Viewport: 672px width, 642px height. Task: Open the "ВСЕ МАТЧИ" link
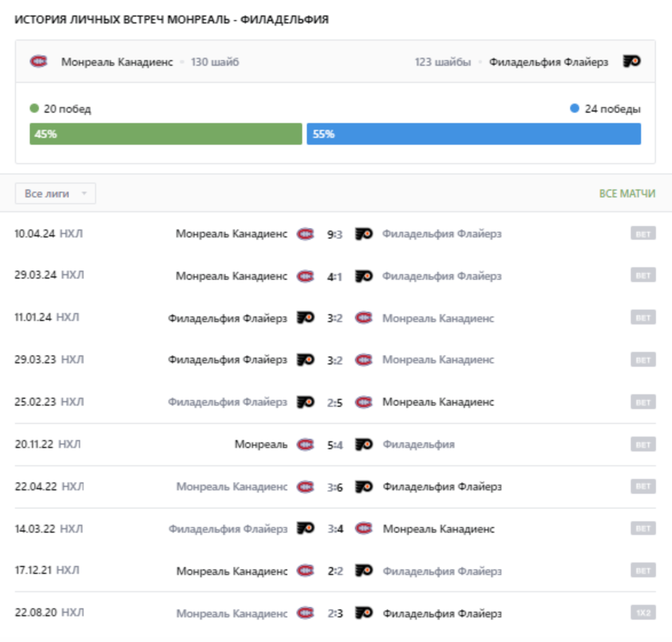pos(627,193)
